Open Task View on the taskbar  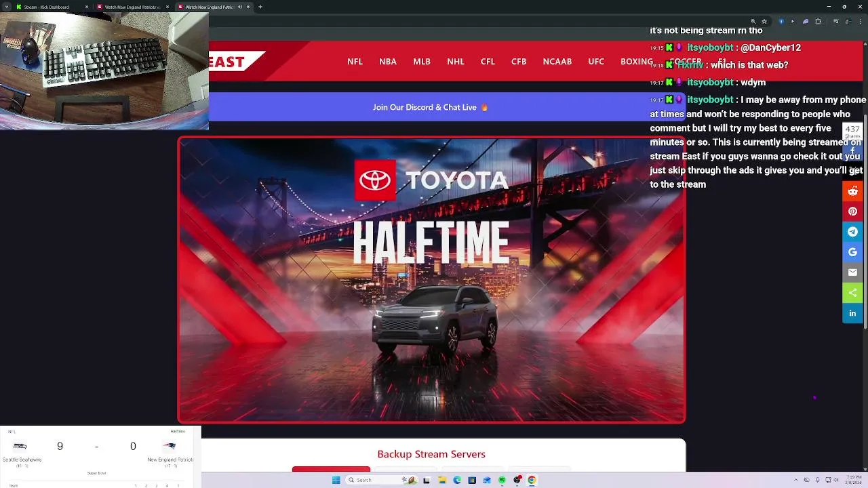click(427, 480)
